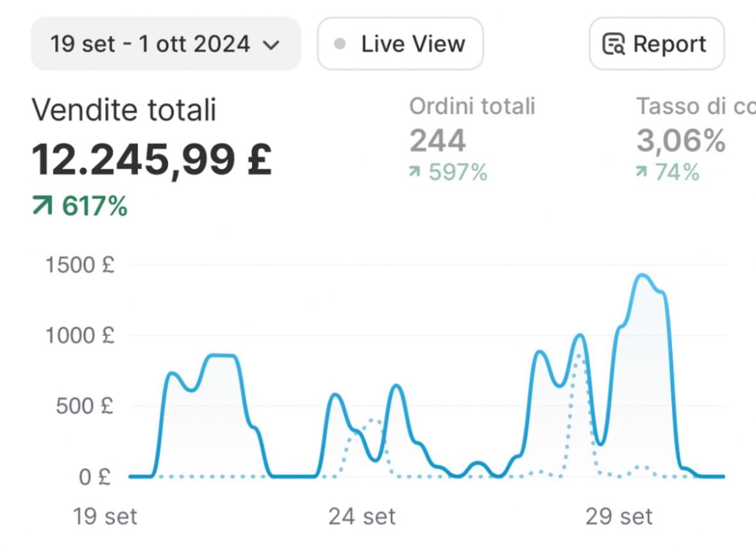The width and height of the screenshot is (756, 554).
Task: Click the 244 total orders value
Action: point(438,140)
